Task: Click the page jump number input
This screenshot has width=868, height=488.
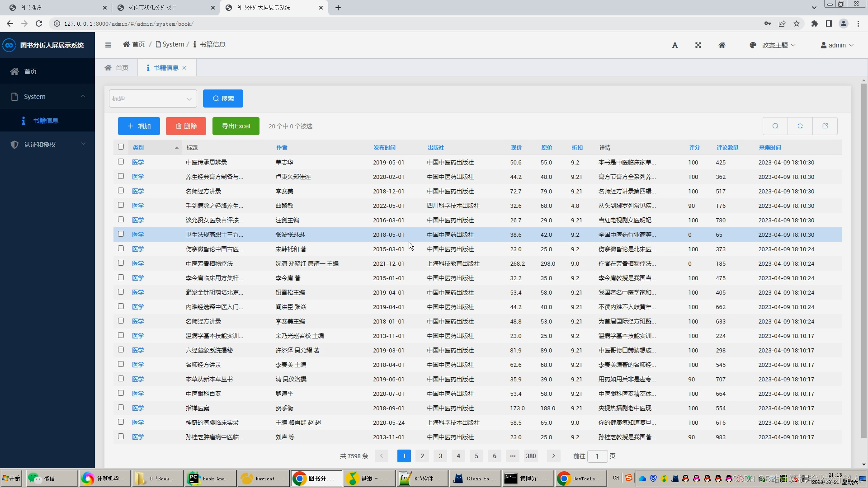Action: (597, 456)
